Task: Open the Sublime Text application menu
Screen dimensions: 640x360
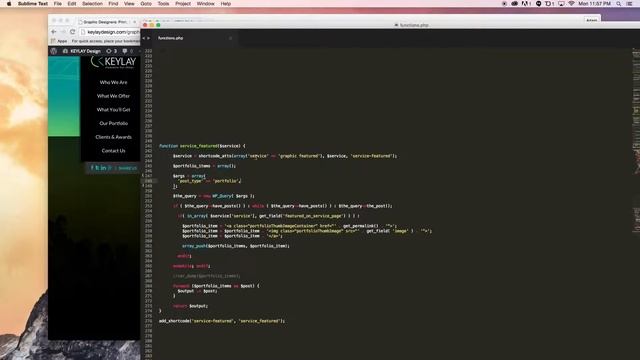Action: 33,4
